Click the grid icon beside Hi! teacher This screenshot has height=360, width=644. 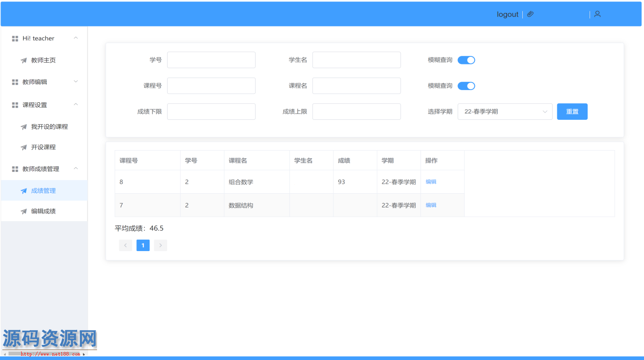point(15,38)
